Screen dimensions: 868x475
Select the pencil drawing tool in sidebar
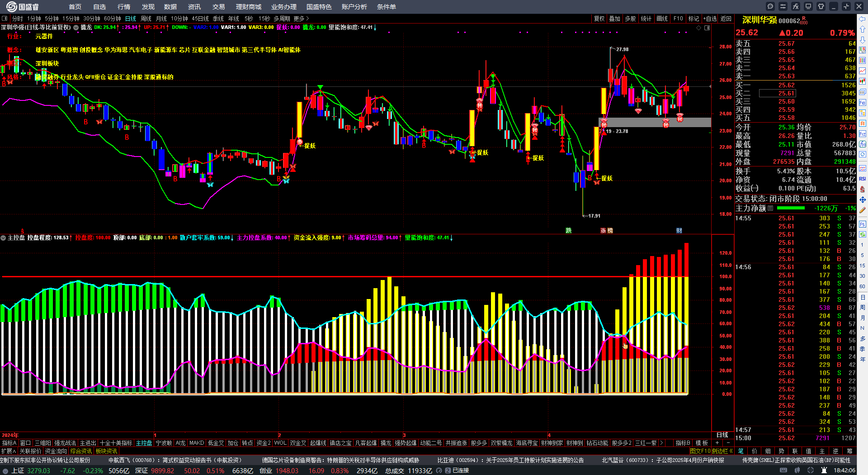coord(863,210)
